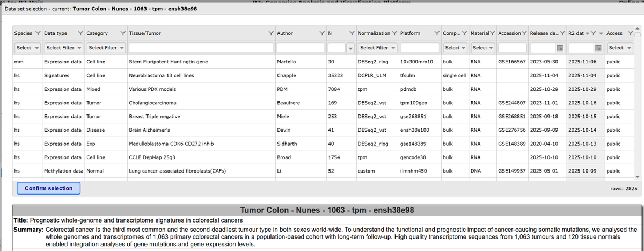This screenshot has width=644, height=251.
Task: Open the N column filter icon
Action: pos(351,33)
